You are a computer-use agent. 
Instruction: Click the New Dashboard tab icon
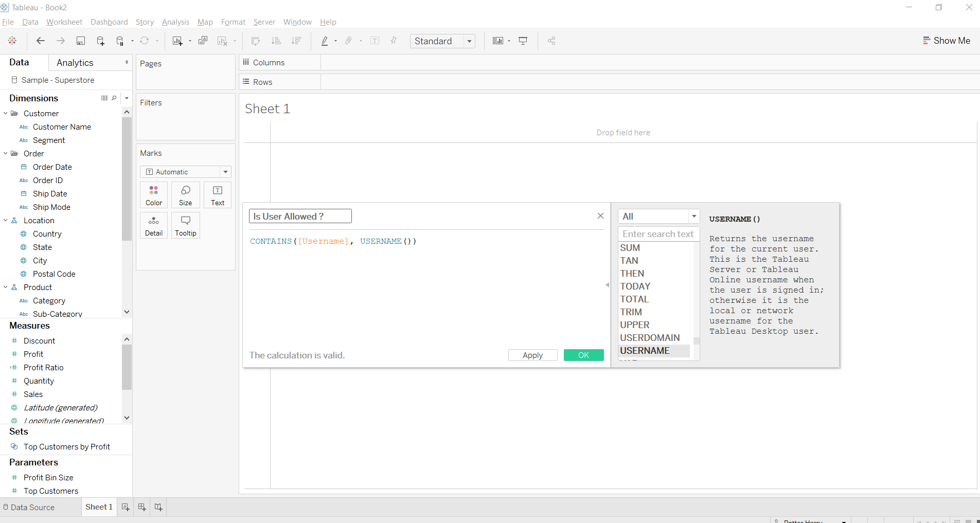pos(142,507)
